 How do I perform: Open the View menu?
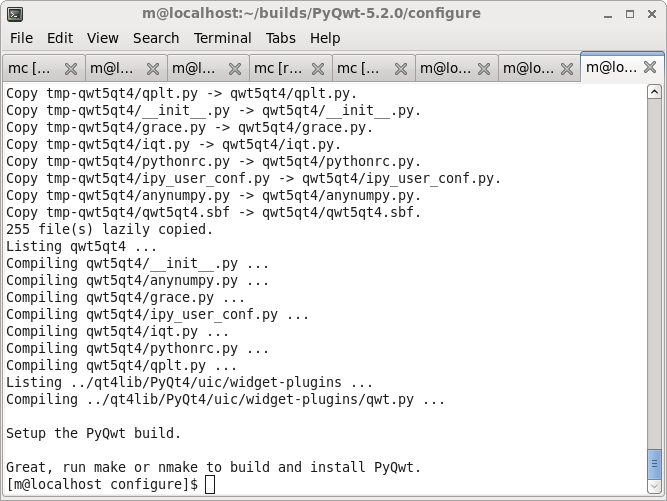point(103,38)
